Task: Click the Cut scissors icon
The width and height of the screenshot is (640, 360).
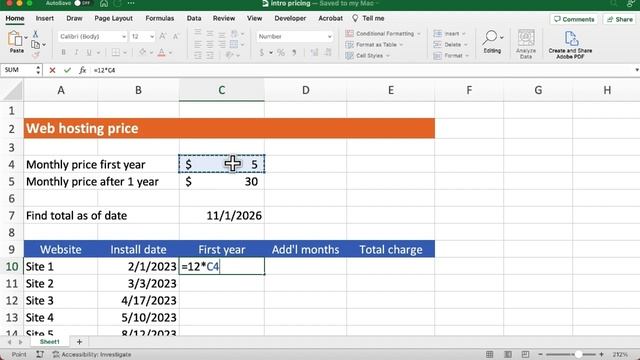Action: tap(36, 34)
